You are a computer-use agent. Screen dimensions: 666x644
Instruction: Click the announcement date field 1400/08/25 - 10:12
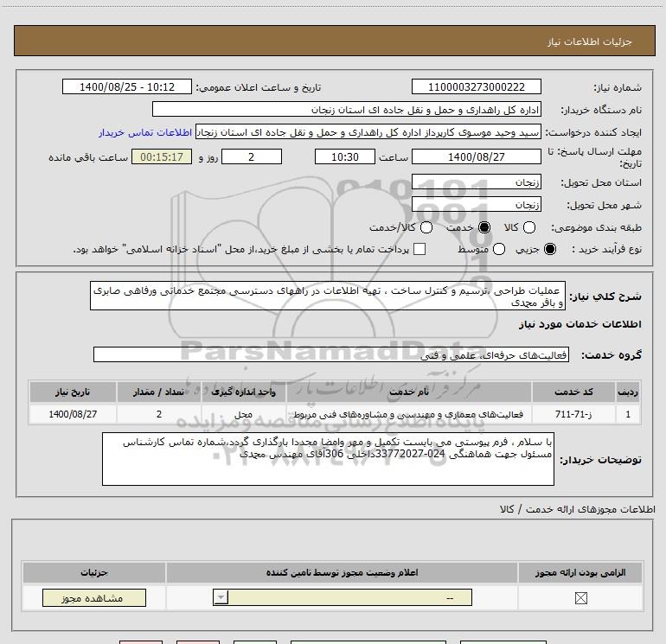[x=127, y=86]
